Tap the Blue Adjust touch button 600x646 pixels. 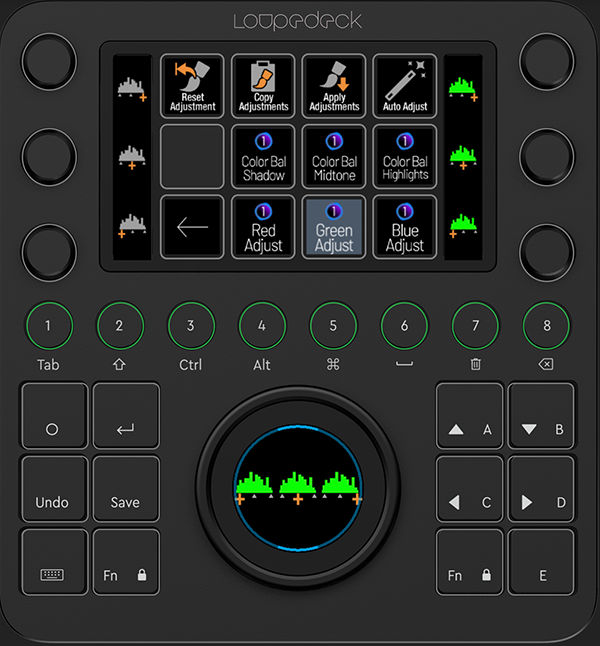(405, 227)
